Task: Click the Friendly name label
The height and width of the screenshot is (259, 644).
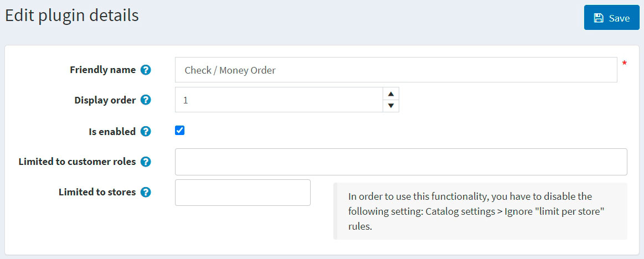Action: pos(102,70)
